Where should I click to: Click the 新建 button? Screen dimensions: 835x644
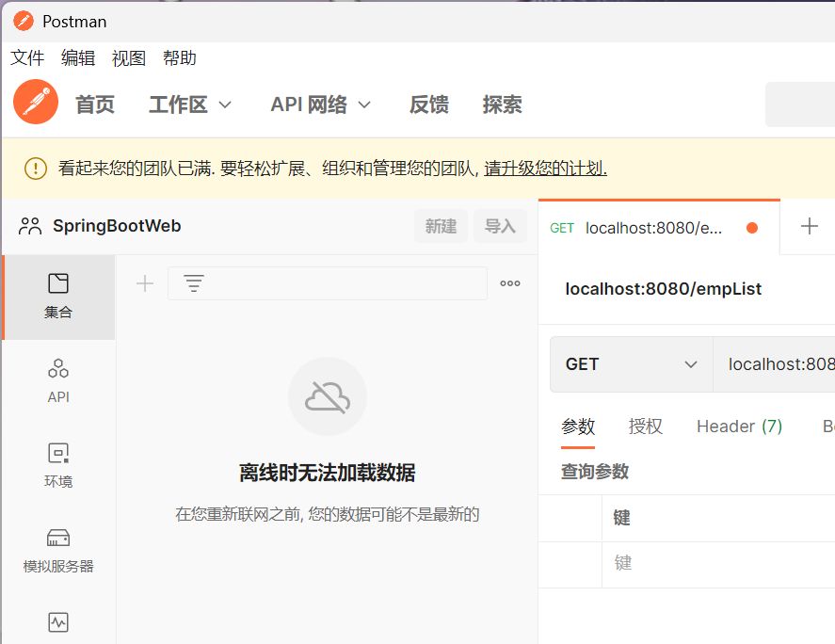point(441,226)
